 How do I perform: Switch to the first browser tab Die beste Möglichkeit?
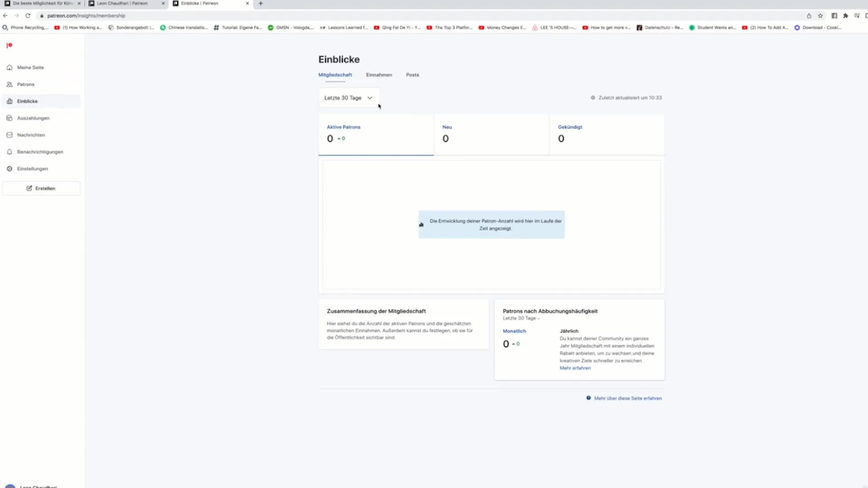click(42, 4)
